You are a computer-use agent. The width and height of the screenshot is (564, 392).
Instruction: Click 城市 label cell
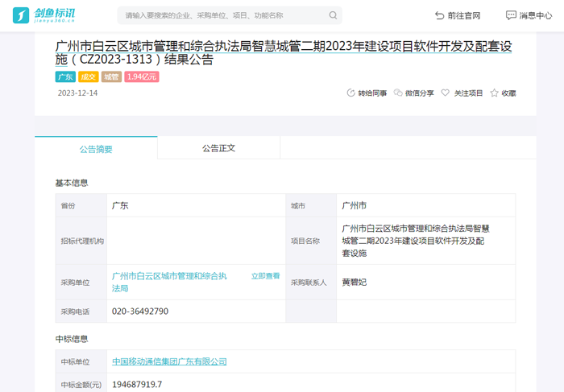click(311, 205)
